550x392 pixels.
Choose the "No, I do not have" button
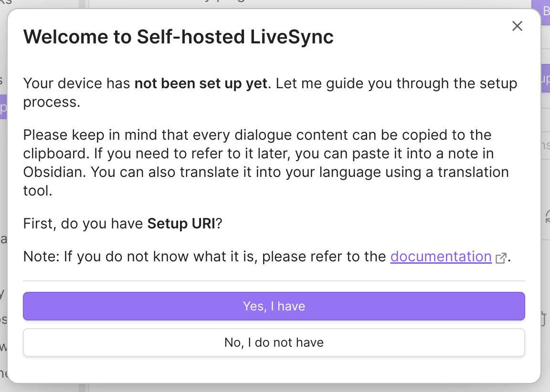[x=274, y=342]
